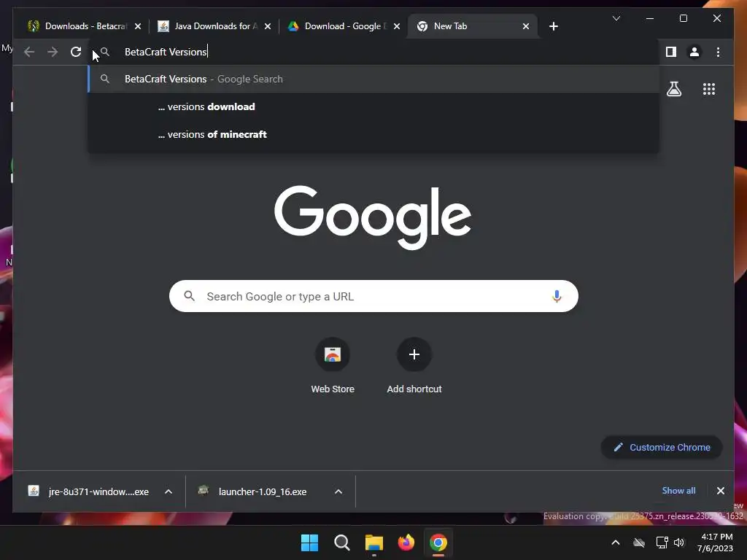
Task: Open File Explorer from taskbar
Action: pos(374,542)
